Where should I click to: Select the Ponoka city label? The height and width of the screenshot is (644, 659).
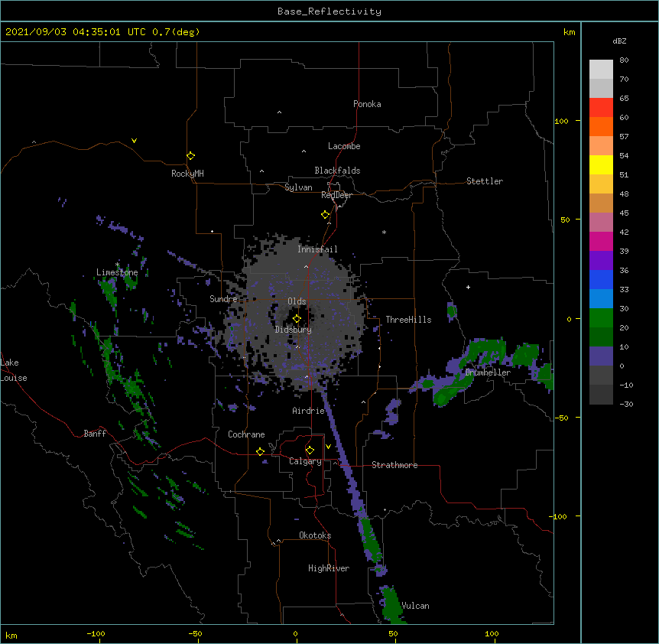(x=367, y=104)
